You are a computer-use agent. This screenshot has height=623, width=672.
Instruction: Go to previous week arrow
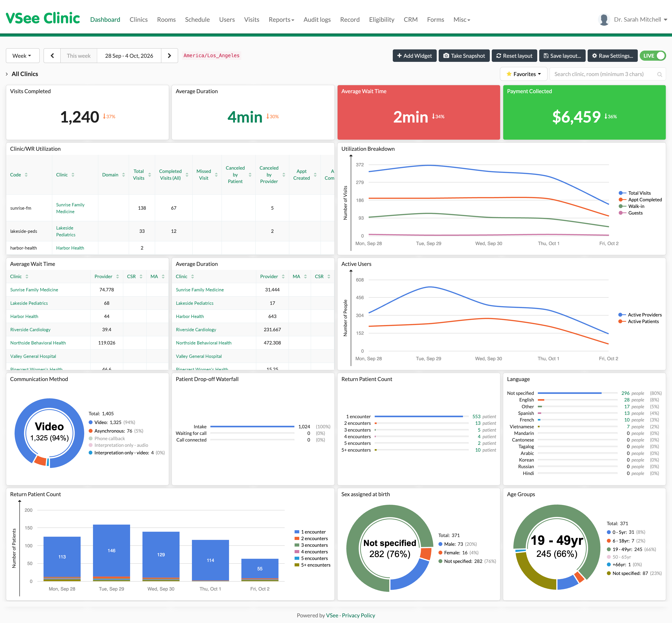(52, 56)
